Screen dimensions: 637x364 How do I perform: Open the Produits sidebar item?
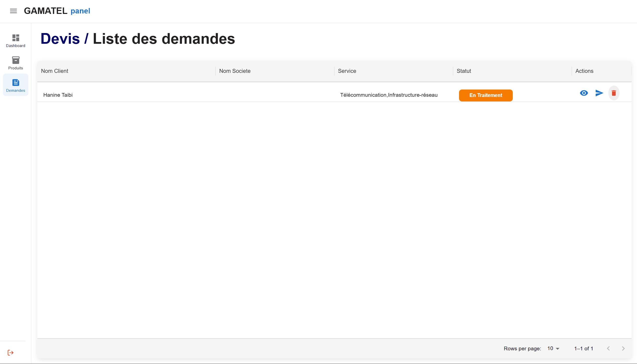tap(15, 63)
